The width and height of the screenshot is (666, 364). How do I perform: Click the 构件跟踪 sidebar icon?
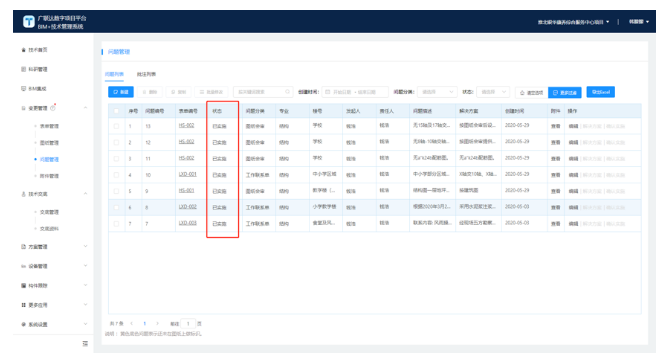pos(23,286)
